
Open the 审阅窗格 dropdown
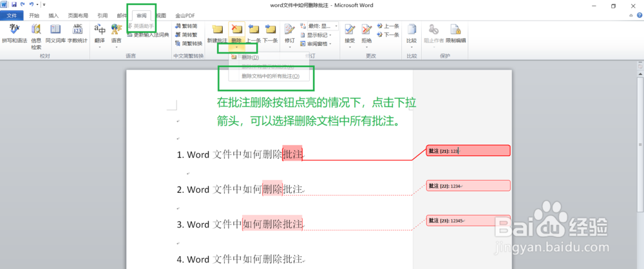pos(316,44)
